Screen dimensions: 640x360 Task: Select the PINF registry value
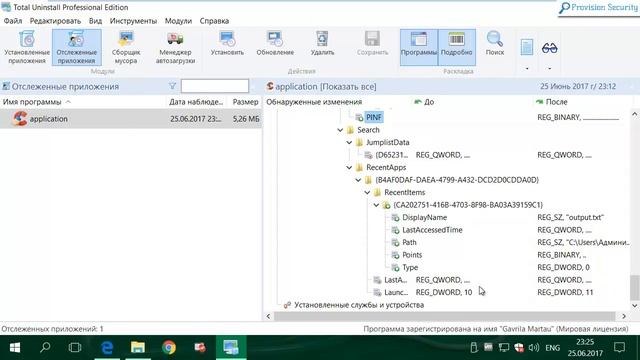click(x=374, y=118)
